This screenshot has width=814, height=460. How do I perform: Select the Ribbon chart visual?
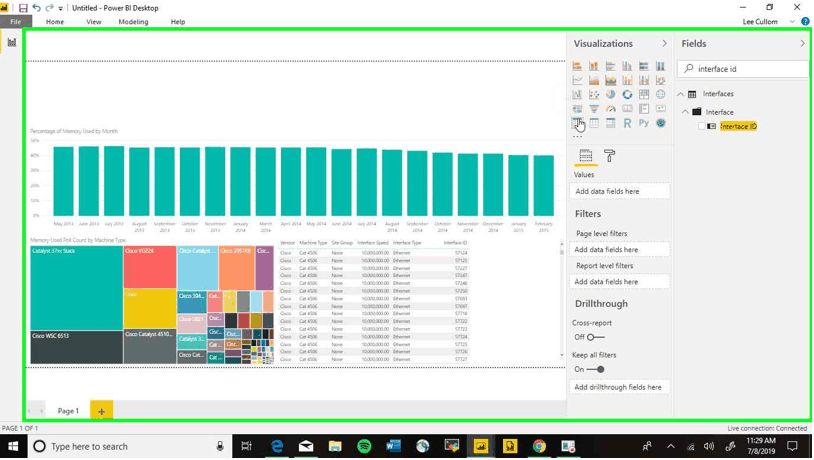click(x=660, y=80)
